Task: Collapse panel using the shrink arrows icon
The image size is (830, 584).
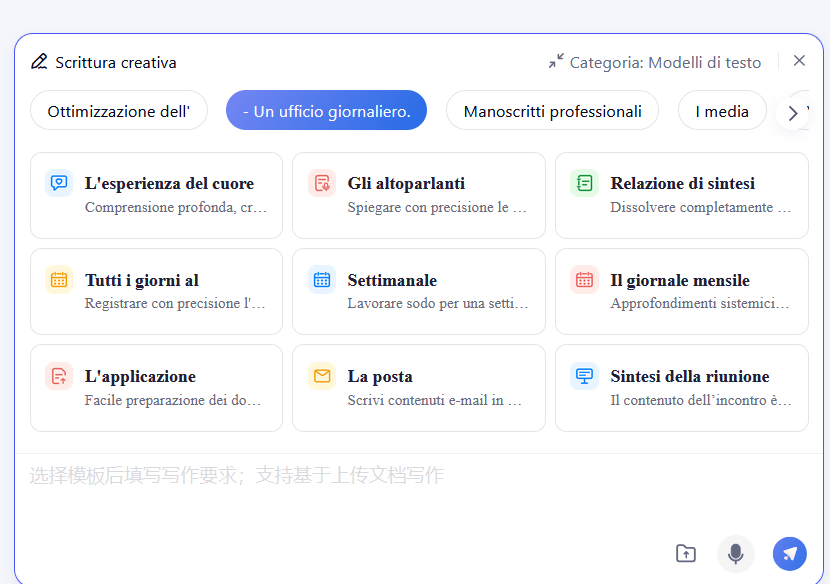Action: coord(556,62)
